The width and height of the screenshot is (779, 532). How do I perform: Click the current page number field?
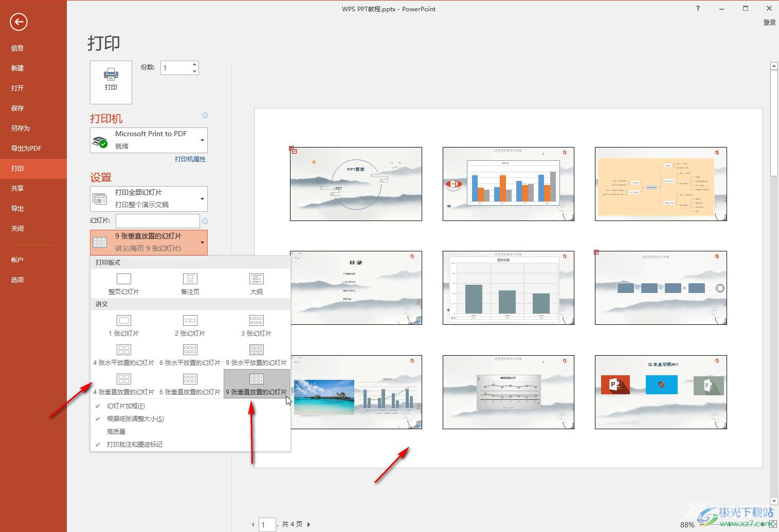pos(267,525)
